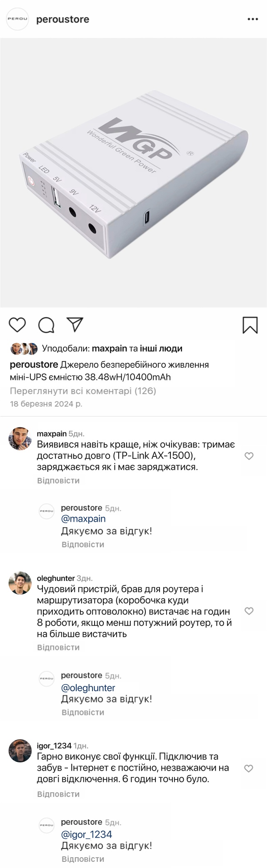Expand all 126 comments
The width and height of the screenshot is (267, 868).
coord(83,391)
